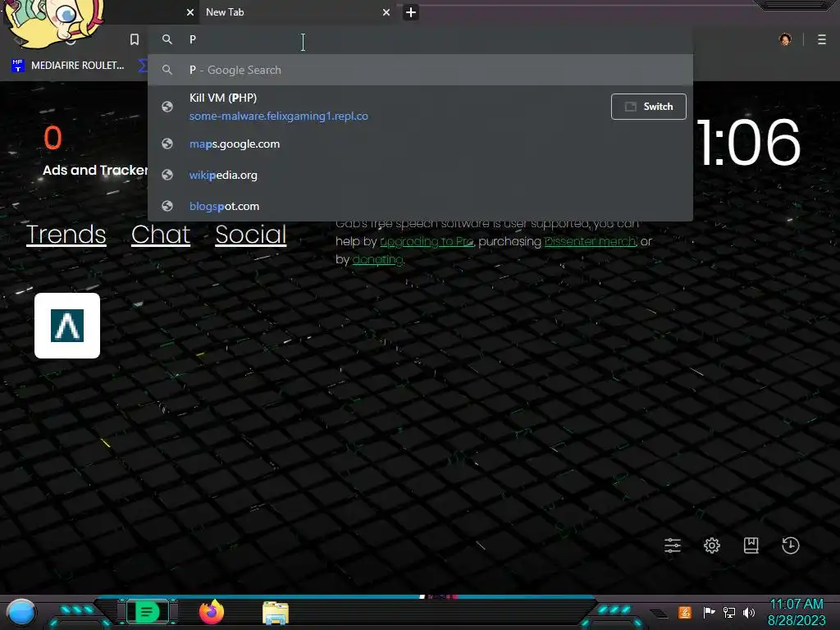Open the browser hamburger menu
The height and width of the screenshot is (630, 840).
[822, 39]
